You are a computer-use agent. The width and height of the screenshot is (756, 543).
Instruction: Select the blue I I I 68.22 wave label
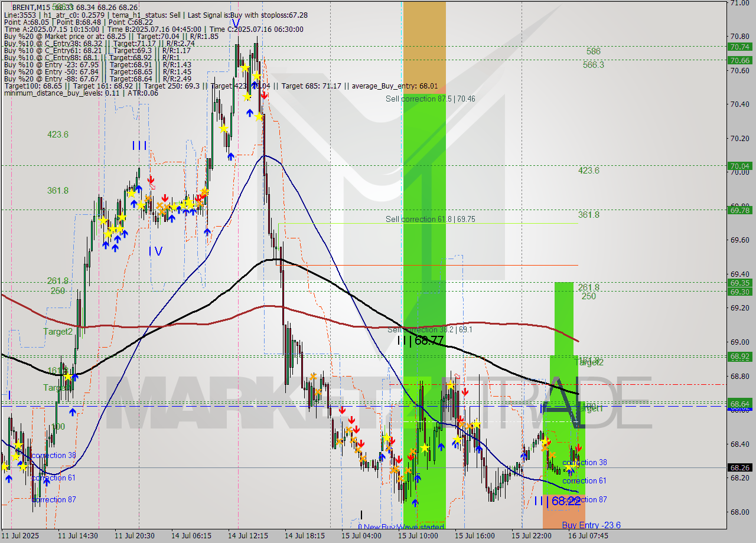[x=557, y=501]
